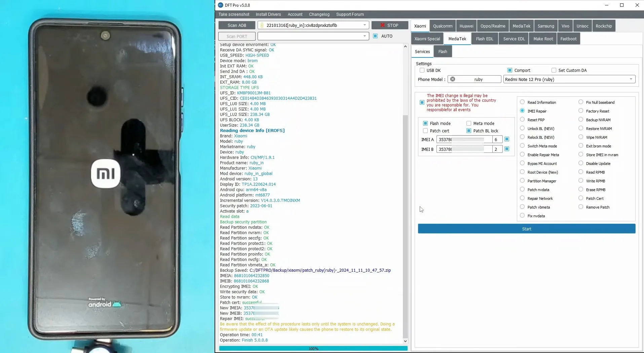Clear the ruby phone model search icon

453,79
